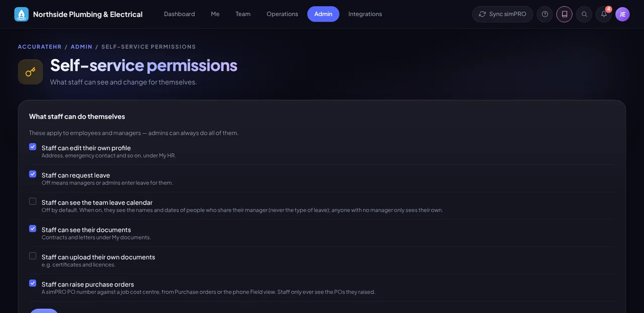Open the help question mark icon
This screenshot has height=313, width=644.
pyautogui.click(x=545, y=14)
